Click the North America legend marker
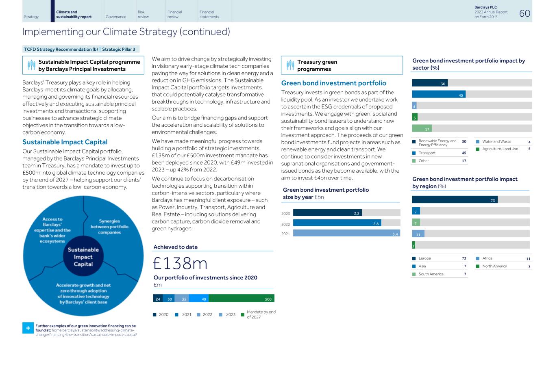Screen dimensions: 555x392 [477, 266]
